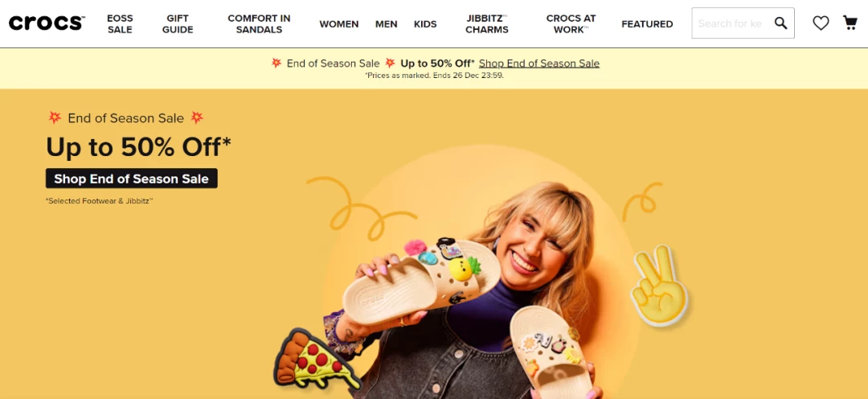Click the Crocs logo
868x399 pixels.
coord(47,23)
